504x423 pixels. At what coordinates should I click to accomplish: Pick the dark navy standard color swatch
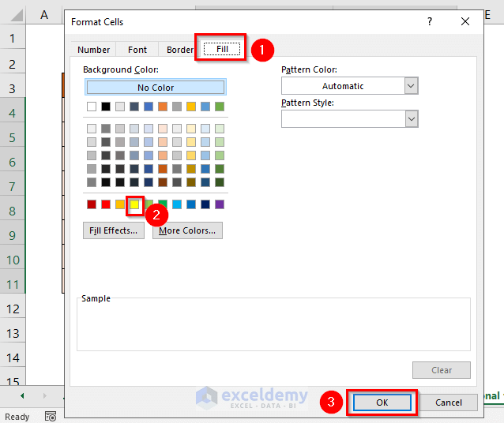tap(205, 204)
